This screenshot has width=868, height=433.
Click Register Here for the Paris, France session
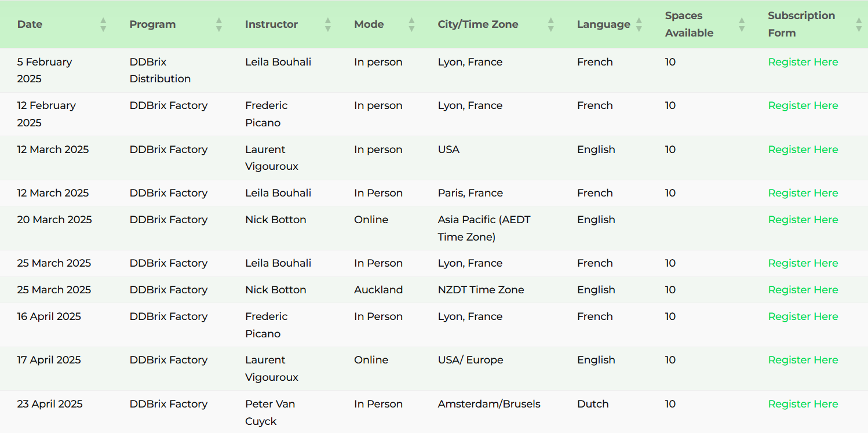point(803,193)
